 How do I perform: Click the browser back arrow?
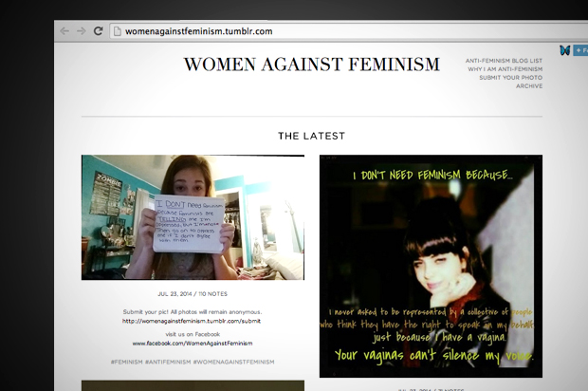pyautogui.click(x=64, y=30)
